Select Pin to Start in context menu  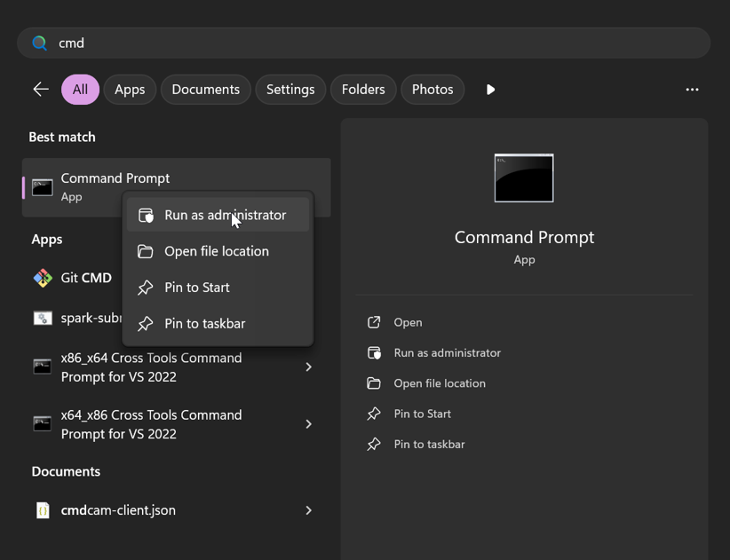click(x=197, y=288)
